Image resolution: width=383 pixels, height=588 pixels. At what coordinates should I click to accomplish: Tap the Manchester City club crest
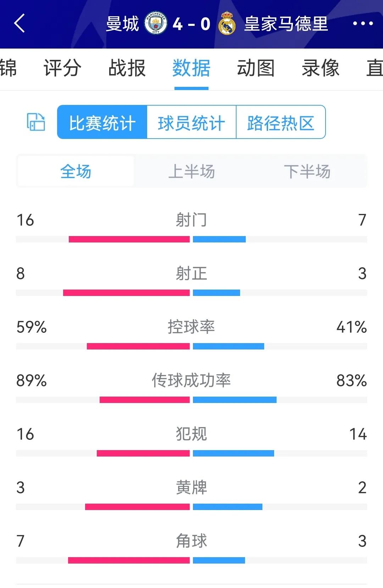pos(156,23)
